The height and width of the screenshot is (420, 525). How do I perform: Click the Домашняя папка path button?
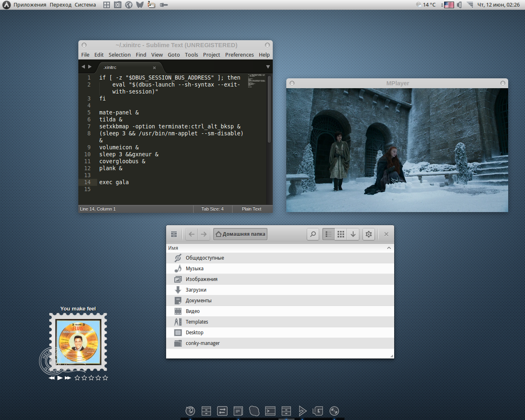(240, 234)
